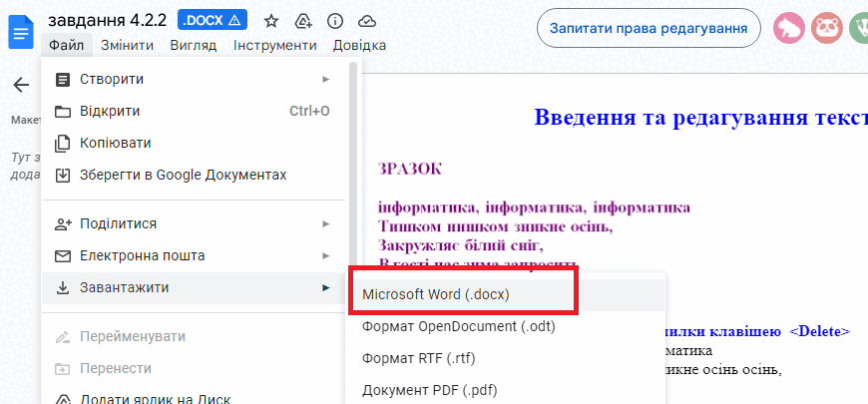Select Зберегти в Google Документах
868x404 pixels.
(194, 175)
